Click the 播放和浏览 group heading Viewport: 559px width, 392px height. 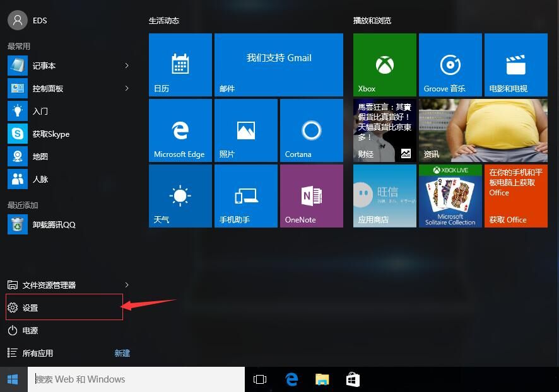372,21
